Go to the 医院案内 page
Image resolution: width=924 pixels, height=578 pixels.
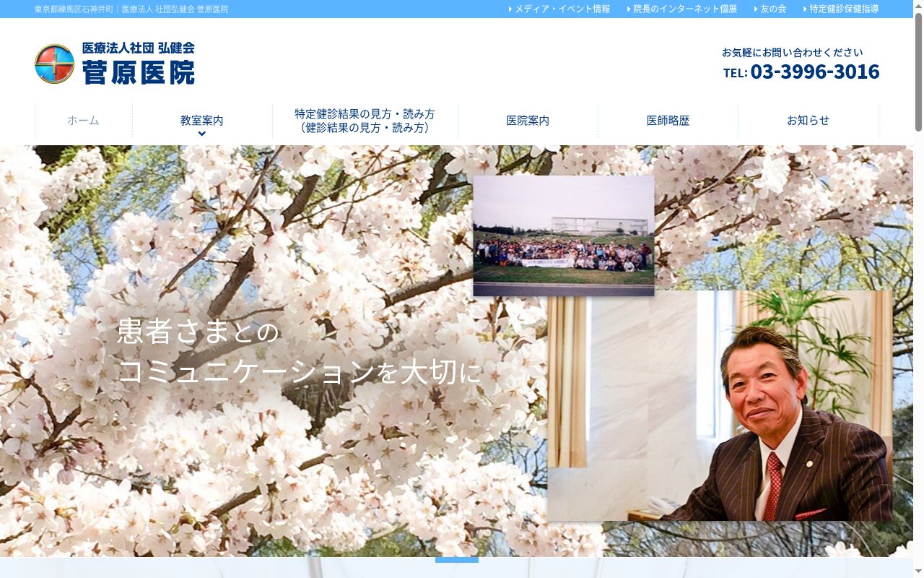pos(528,121)
